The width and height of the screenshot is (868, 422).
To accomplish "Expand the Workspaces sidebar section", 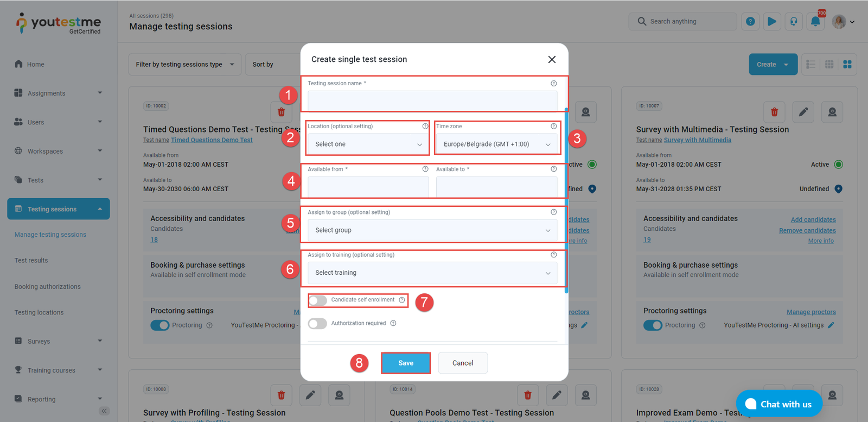I will click(59, 151).
